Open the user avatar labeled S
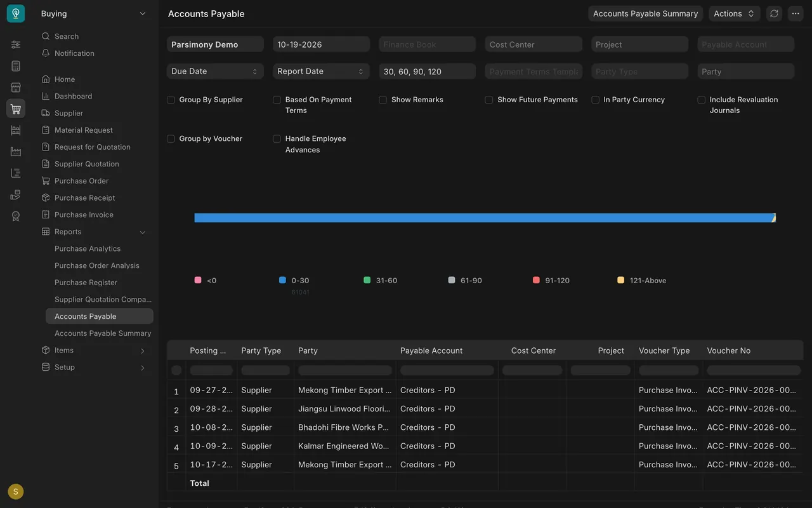 pyautogui.click(x=16, y=491)
